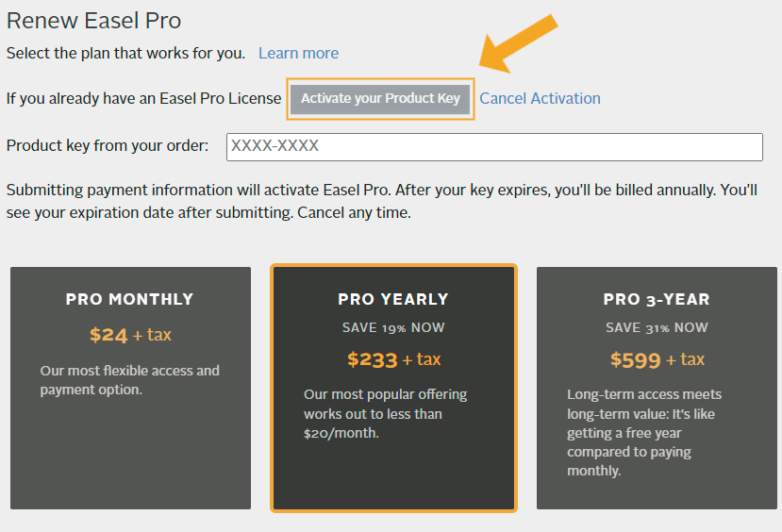Click the Save 19% Now label
The width and height of the screenshot is (782, 532).
tap(393, 327)
